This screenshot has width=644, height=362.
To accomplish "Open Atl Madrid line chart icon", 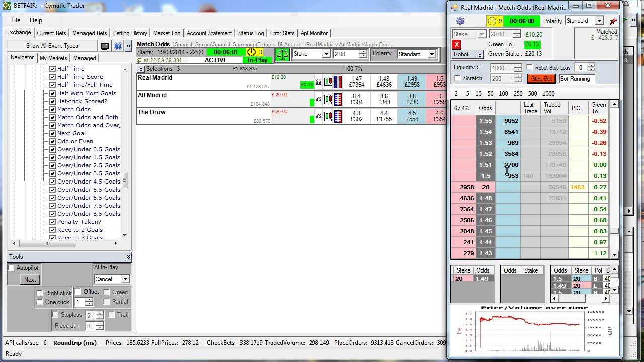I will tap(318, 99).
